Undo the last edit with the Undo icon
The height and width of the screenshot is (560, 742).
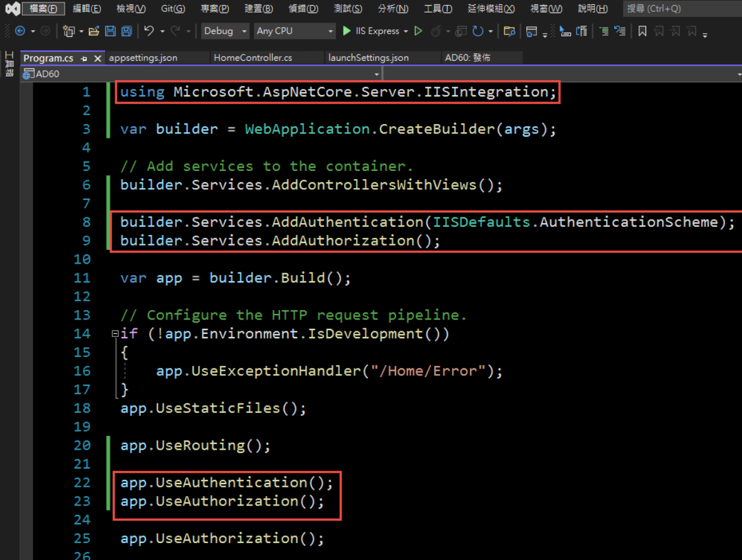pyautogui.click(x=149, y=31)
